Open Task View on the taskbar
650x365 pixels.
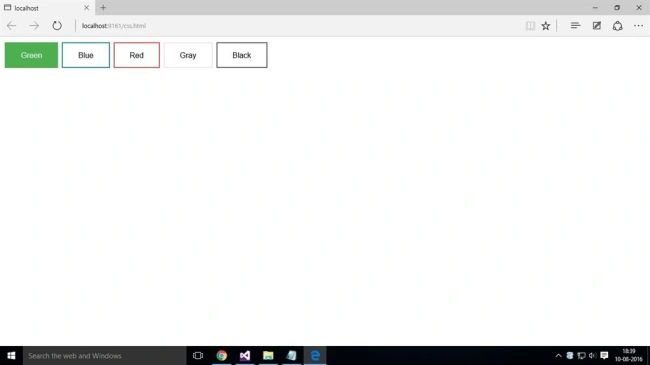tap(198, 355)
